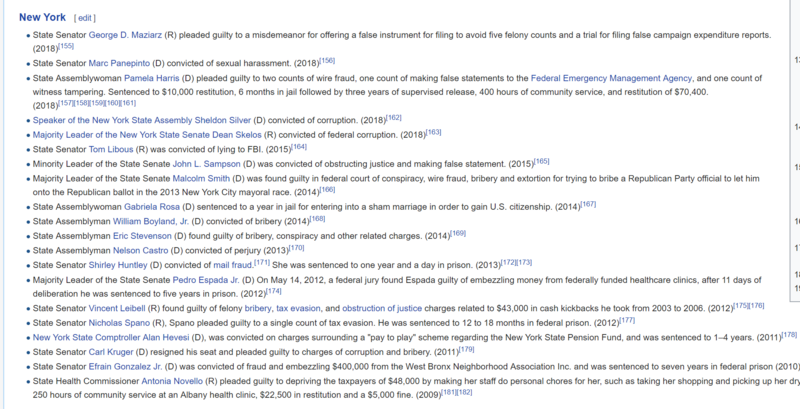Jump to citation 179
Screen dimensions: 800x409
(x=466, y=349)
